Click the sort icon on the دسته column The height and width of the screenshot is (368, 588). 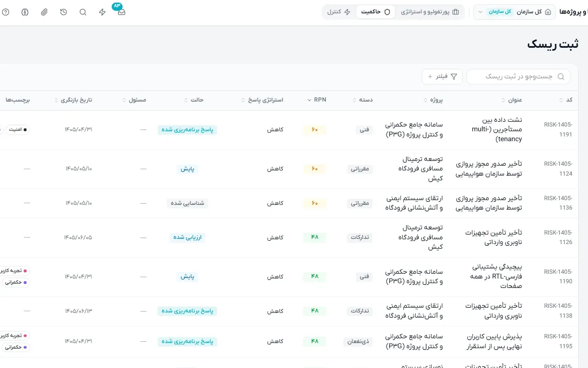point(355,100)
